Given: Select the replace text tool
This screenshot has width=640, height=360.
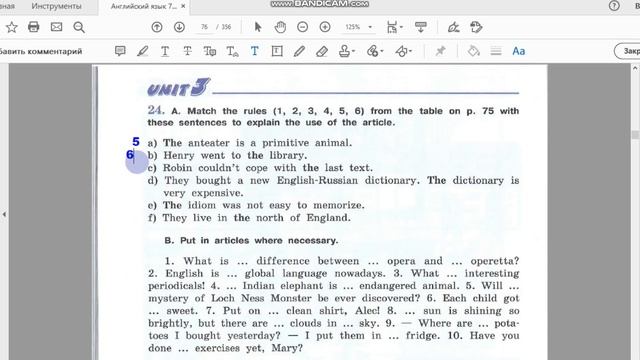Looking at the screenshot, I should 210,51.
